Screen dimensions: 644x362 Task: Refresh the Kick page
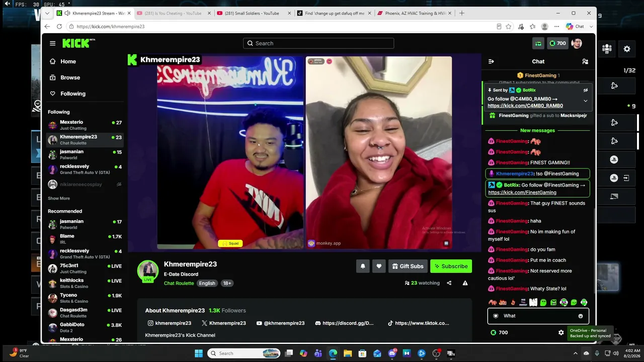click(59, 26)
